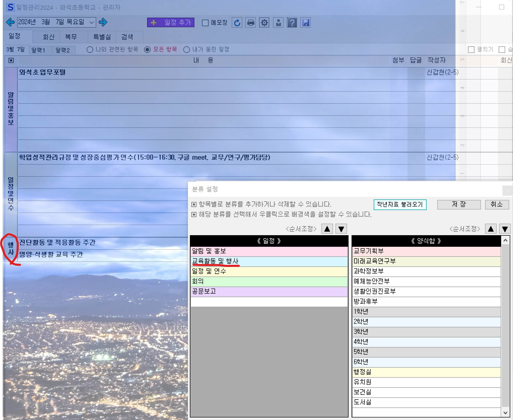Select 유치원 in 양식함 list
The image size is (513, 420).
pyautogui.click(x=426, y=382)
